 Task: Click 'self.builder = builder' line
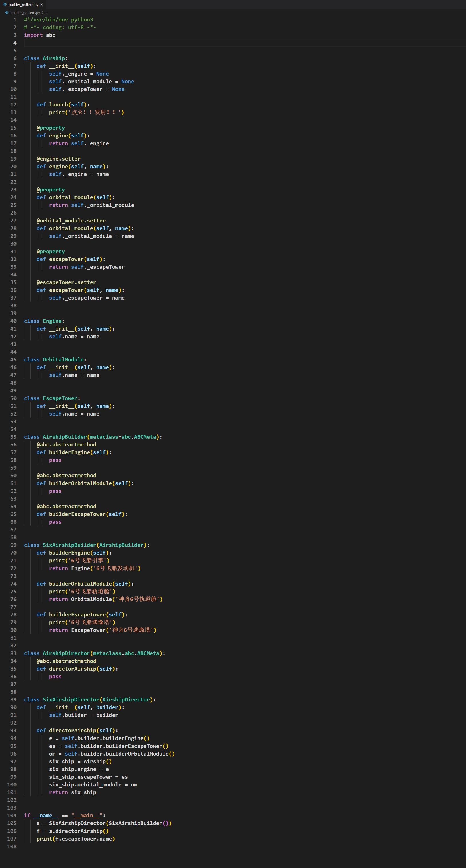tap(83, 715)
